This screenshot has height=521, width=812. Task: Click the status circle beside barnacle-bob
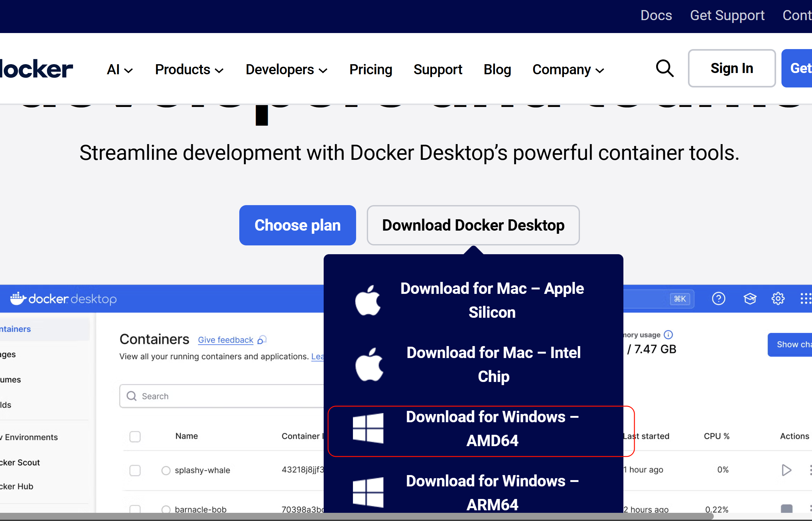pyautogui.click(x=166, y=509)
